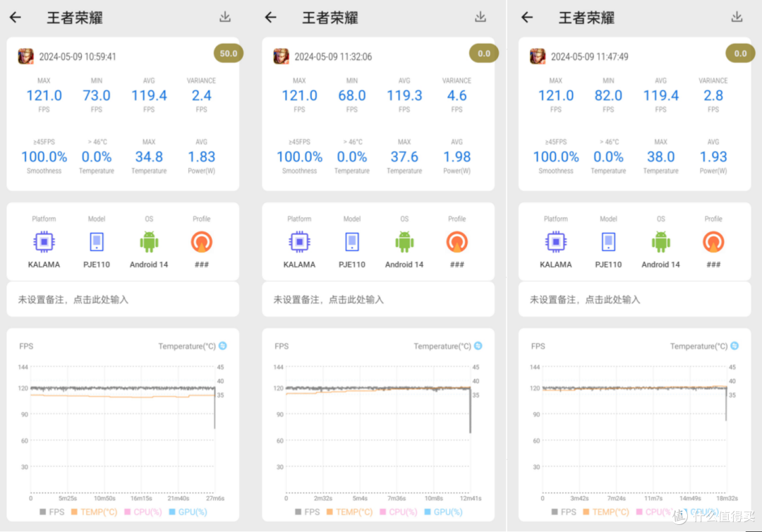762x532 pixels.
Task: Download the 11:32:06 report data
Action: click(x=480, y=17)
